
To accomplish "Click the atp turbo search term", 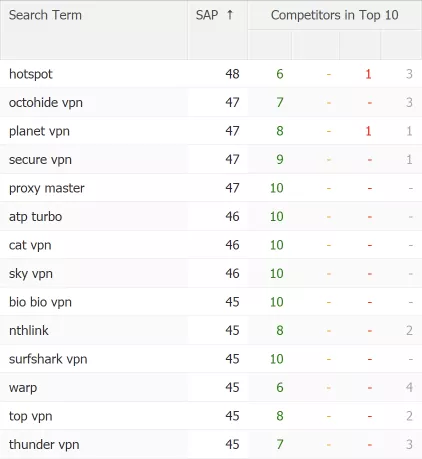I will 35,217.
